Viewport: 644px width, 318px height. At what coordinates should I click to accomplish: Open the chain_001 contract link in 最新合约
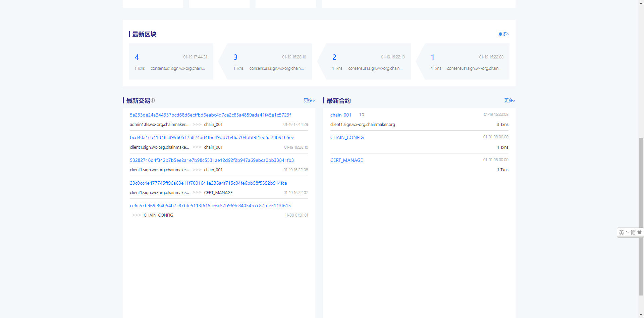tap(341, 115)
